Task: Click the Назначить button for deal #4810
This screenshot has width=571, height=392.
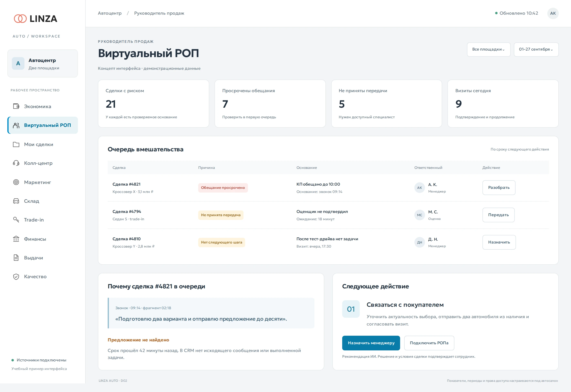Action: [499, 242]
